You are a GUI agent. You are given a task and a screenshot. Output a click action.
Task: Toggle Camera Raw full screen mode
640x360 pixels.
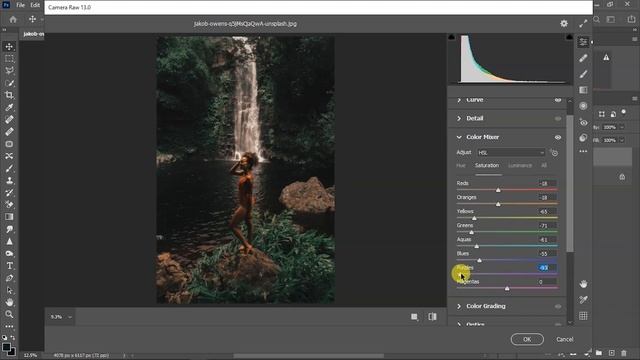point(583,24)
